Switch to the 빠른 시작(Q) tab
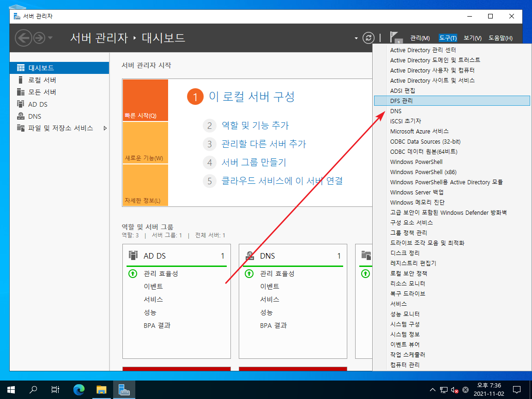Screen dimensions: 532x399 coord(145,100)
